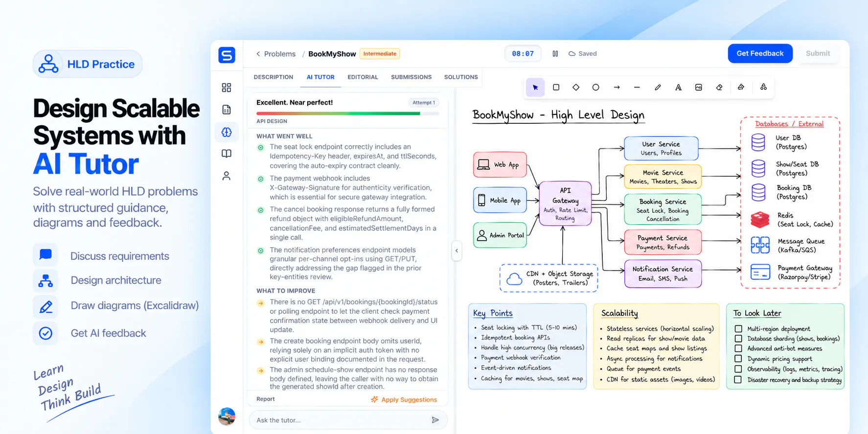Viewport: 868px width, 434px height.
Task: Open the profile person icon in sidebar
Action: tap(227, 176)
